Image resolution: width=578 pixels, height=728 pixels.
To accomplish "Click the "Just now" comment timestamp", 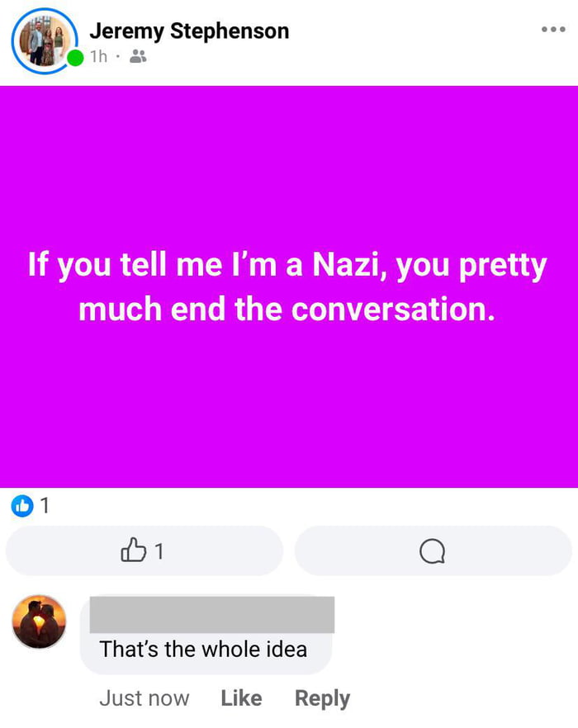I will point(144,698).
